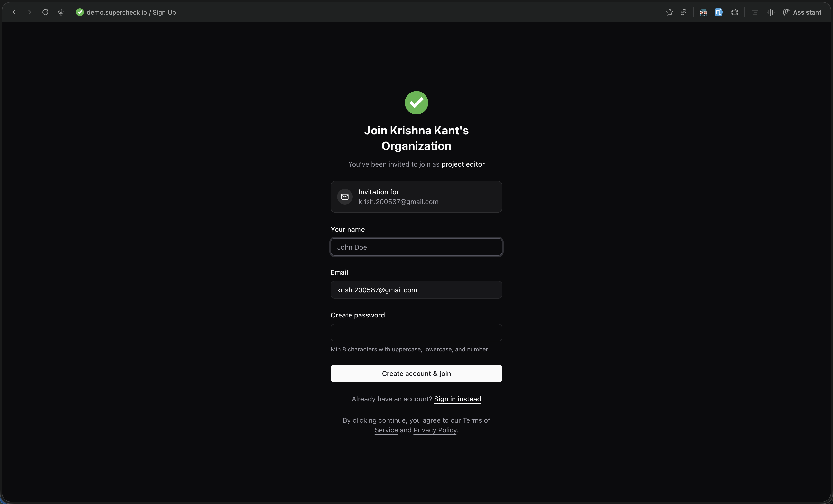Click the bookmark star icon
Image resolution: width=833 pixels, height=504 pixels.
click(x=669, y=12)
